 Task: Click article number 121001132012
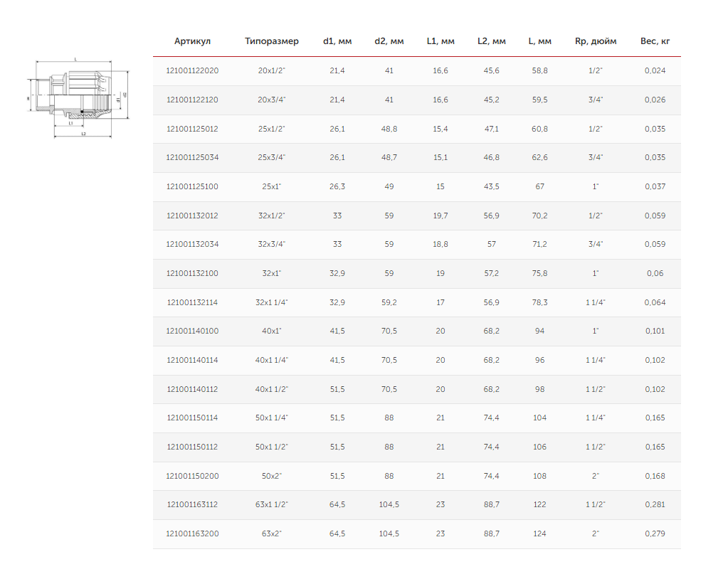click(x=192, y=216)
